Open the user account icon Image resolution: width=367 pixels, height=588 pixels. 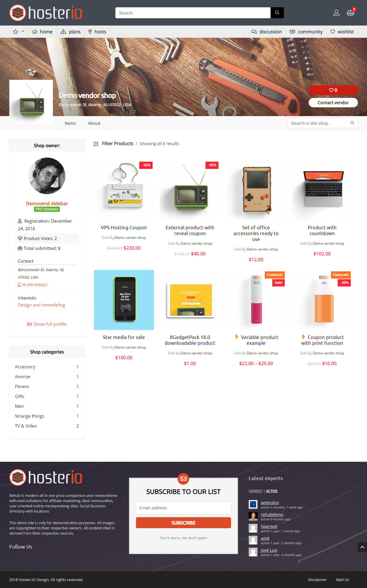click(336, 13)
